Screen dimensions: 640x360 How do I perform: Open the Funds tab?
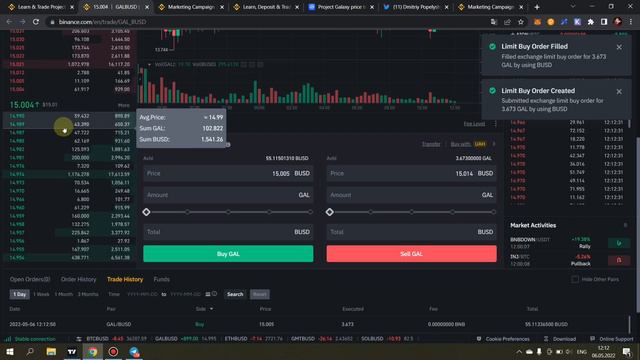pyautogui.click(x=162, y=280)
